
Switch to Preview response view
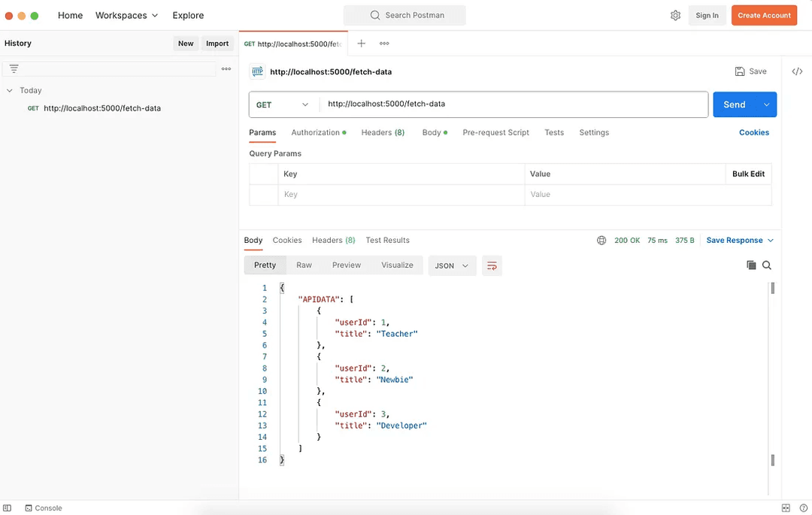pos(347,265)
